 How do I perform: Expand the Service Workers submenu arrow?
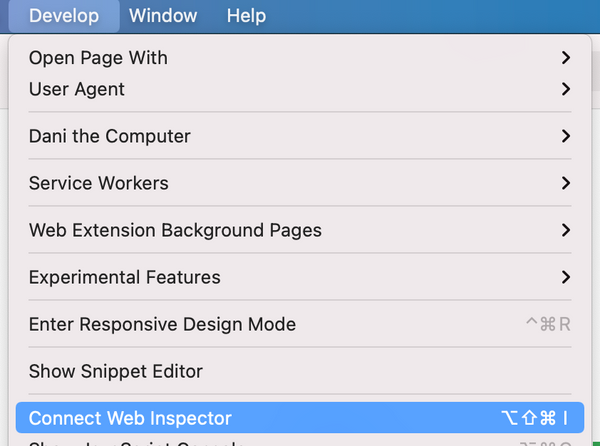tap(566, 183)
